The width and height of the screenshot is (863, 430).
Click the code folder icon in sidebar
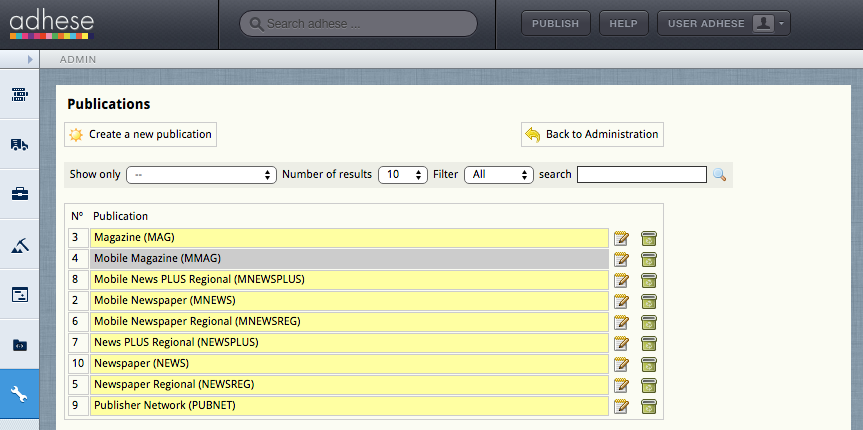(19, 345)
